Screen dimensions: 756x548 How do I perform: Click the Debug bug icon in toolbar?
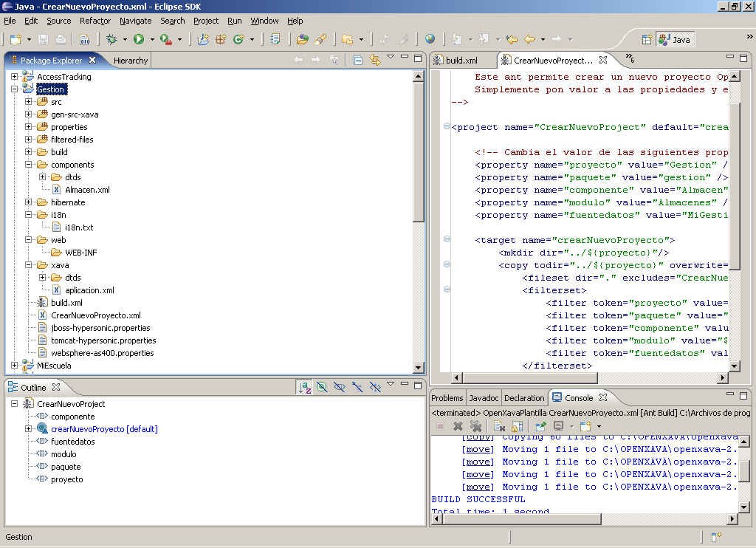tap(111, 39)
